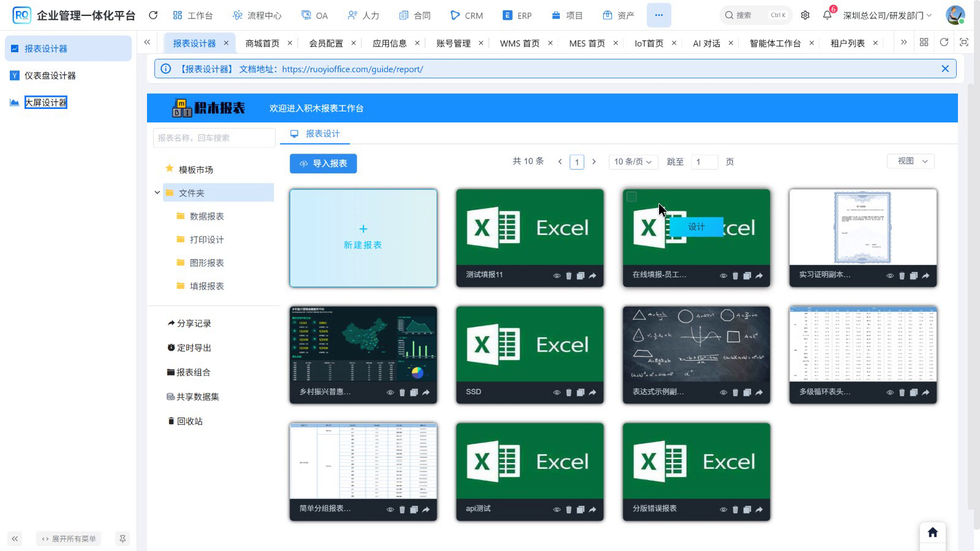This screenshot has height=551, width=980.
Task: Collapse the 文件夹 tree node arrow
Action: (157, 193)
